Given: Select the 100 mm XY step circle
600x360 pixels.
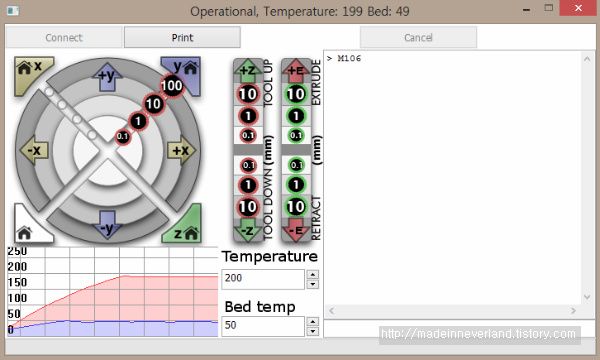Looking at the screenshot, I should 172,86.
